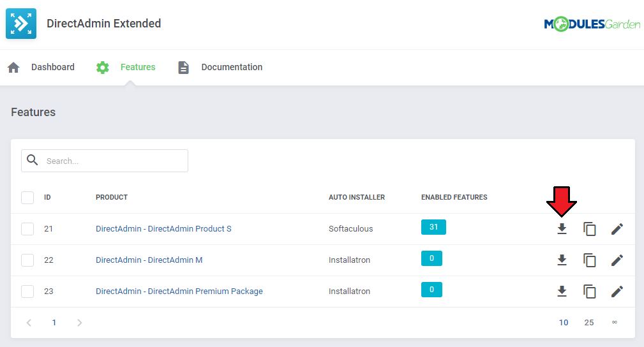Screen dimensions: 644x347
Task: Check the box for row ID 21
Action: tap(27, 229)
